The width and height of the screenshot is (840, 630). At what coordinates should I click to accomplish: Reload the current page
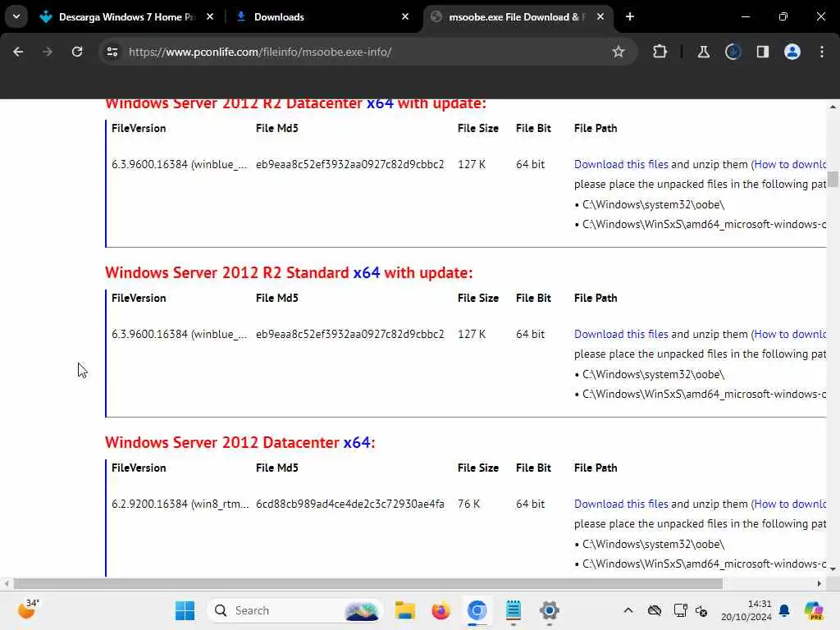[77, 52]
